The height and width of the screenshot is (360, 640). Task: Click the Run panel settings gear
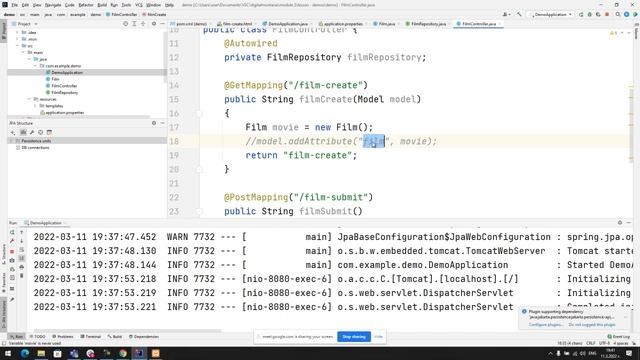[x=620, y=223]
